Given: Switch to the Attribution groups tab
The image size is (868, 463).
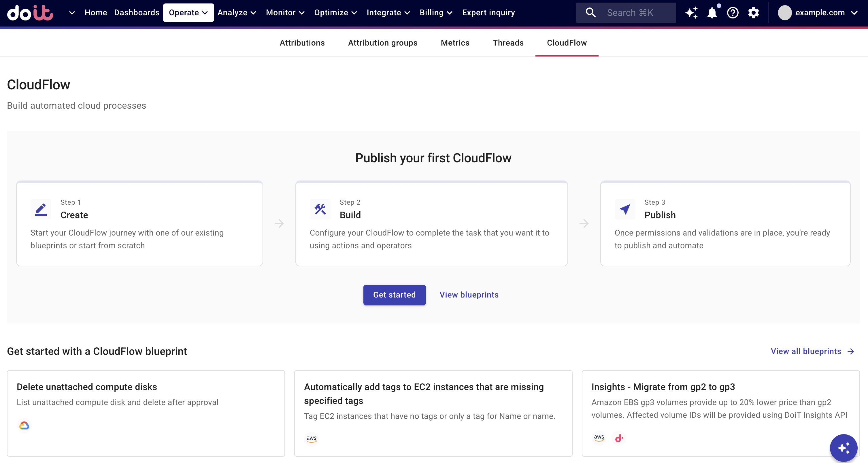Looking at the screenshot, I should click(x=382, y=43).
